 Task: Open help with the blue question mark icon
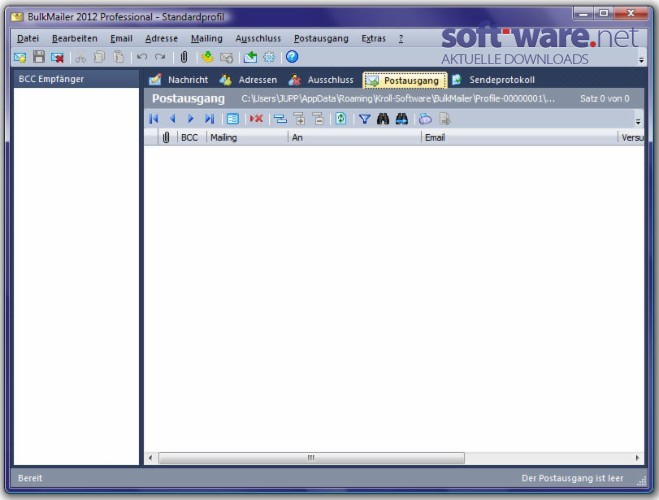click(292, 57)
